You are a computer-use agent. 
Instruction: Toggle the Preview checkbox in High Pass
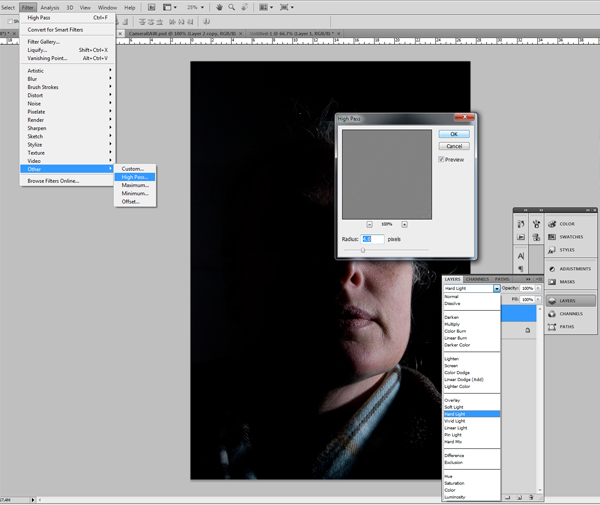[441, 159]
